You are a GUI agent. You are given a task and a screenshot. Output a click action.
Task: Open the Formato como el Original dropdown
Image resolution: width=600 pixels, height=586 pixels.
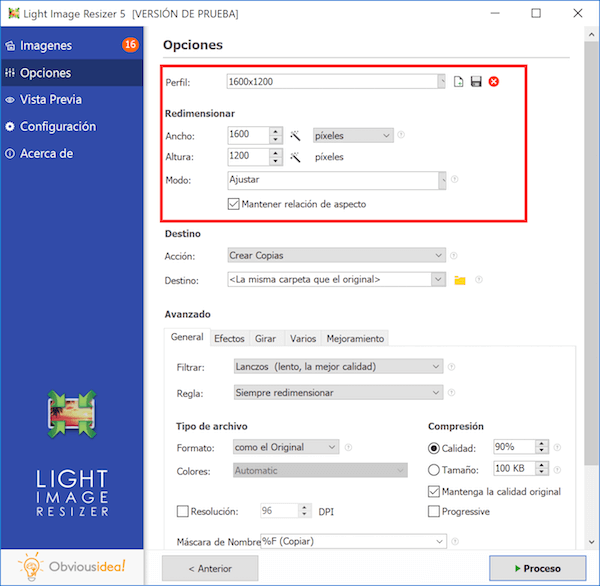point(286,447)
